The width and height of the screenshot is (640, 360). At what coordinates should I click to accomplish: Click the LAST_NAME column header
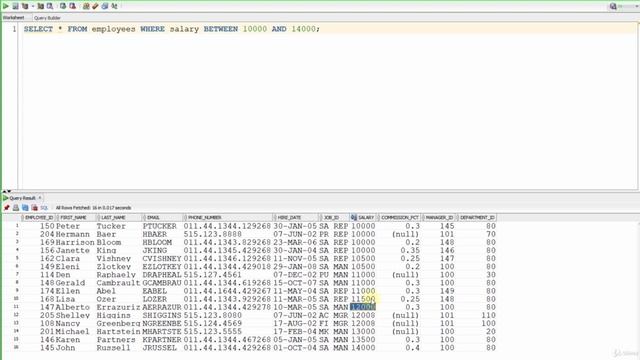click(x=119, y=218)
